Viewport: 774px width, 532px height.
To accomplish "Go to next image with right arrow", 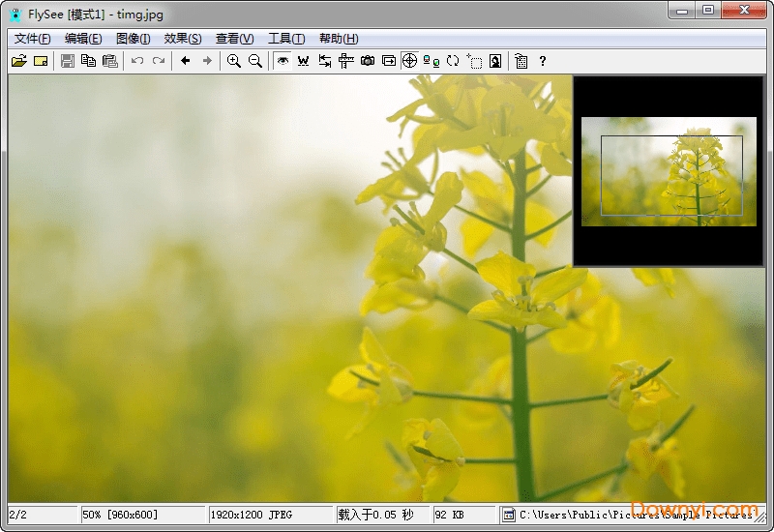I will [207, 61].
